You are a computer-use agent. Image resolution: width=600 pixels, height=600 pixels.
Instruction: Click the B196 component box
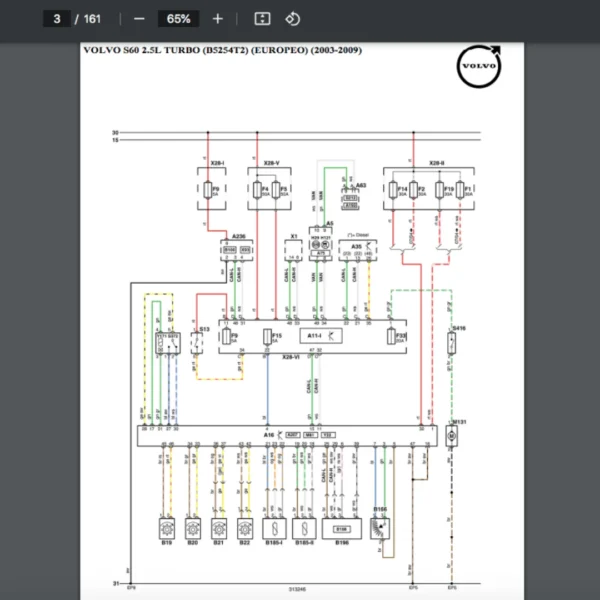[x=342, y=528]
